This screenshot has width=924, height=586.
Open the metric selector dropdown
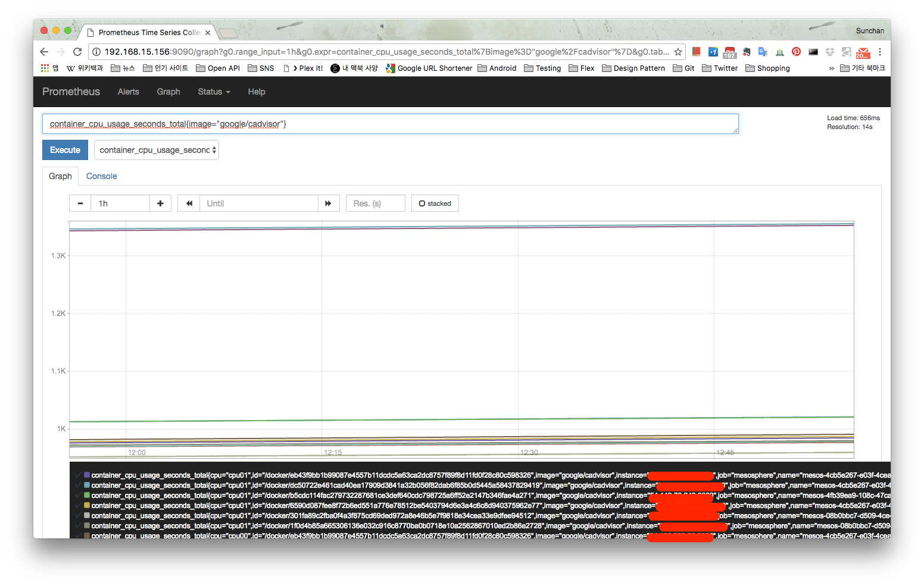(x=157, y=150)
